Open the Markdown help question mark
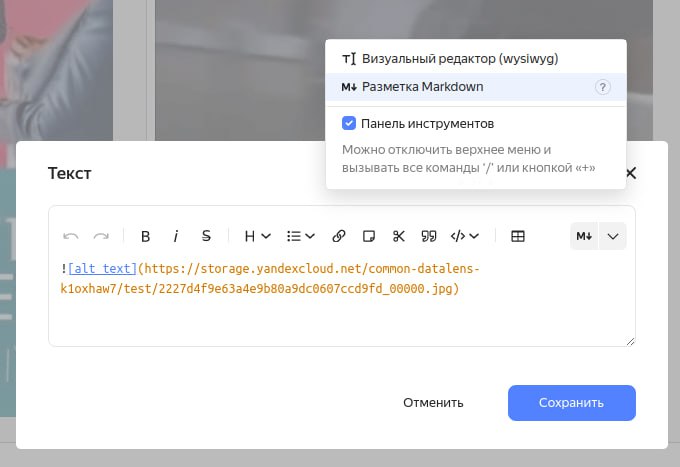 tap(602, 87)
